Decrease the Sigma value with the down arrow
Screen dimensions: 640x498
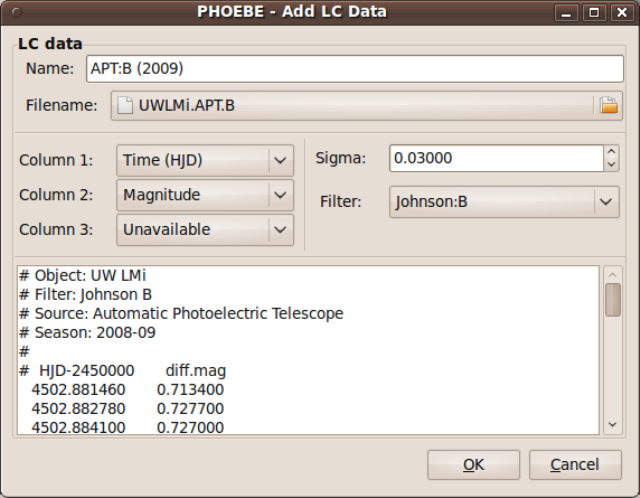pos(610,164)
